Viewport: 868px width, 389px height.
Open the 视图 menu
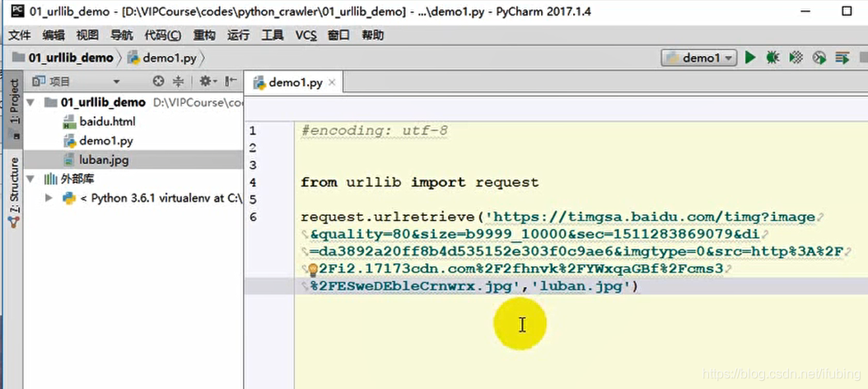point(87,35)
